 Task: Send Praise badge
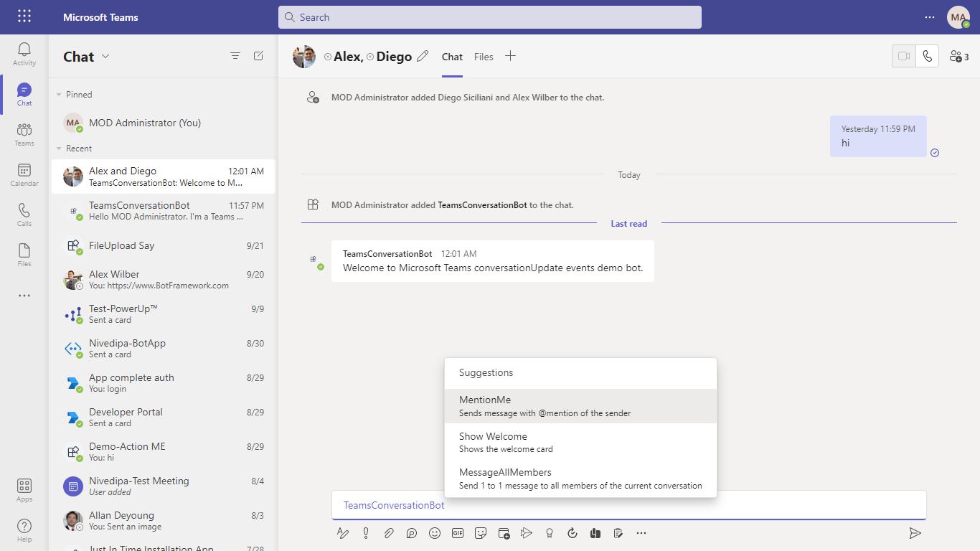coord(550,533)
